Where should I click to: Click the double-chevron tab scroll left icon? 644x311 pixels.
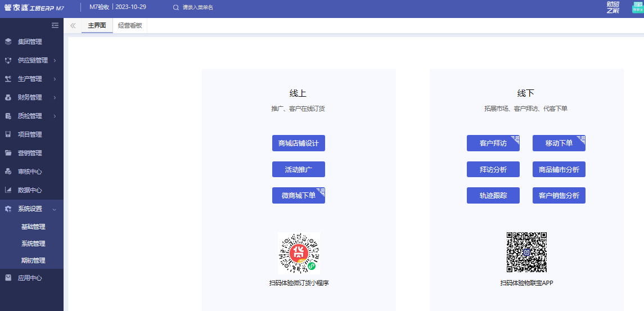[73, 25]
